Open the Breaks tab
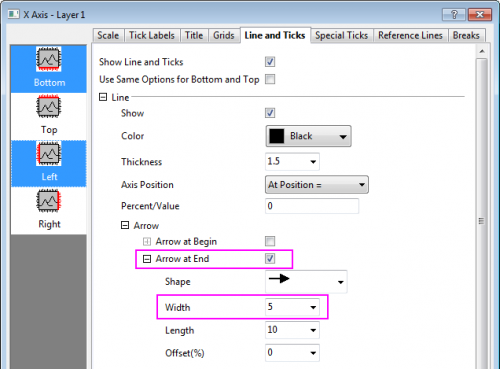Screen dimensions: 500x369 (466, 35)
